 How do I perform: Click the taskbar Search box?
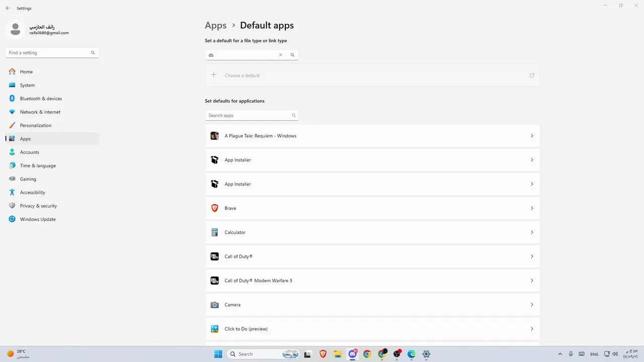[x=263, y=354]
